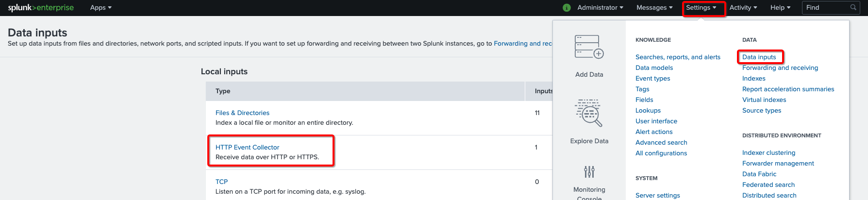Open the HTTP Event Collector link
The height and width of the screenshot is (200, 868).
pos(247,147)
